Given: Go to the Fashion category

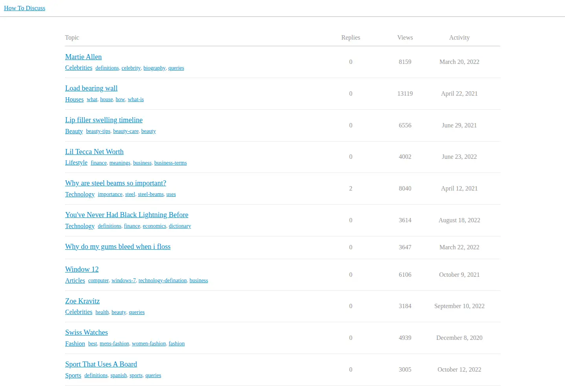Looking at the screenshot, I should pos(75,344).
